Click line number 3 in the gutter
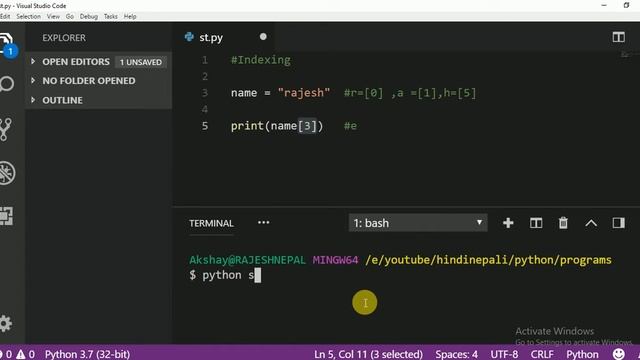640x360 pixels. [205, 93]
